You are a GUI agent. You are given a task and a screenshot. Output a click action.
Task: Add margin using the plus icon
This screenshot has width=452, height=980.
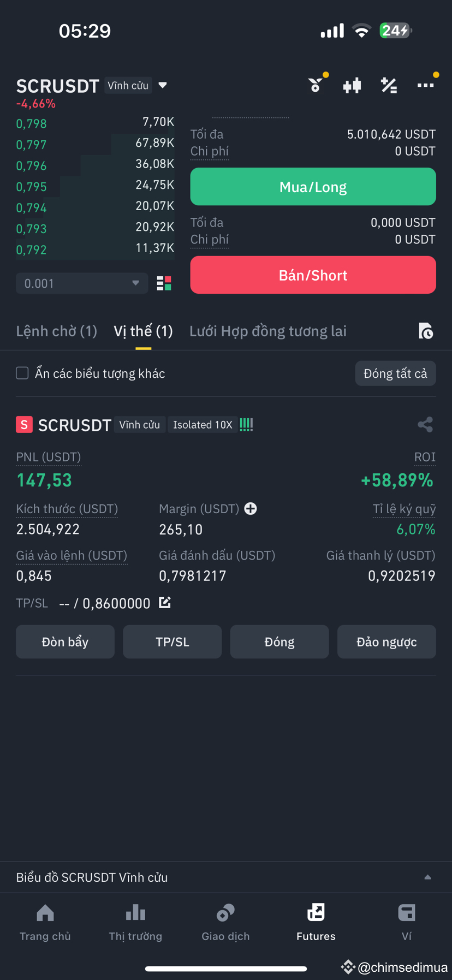(x=251, y=508)
